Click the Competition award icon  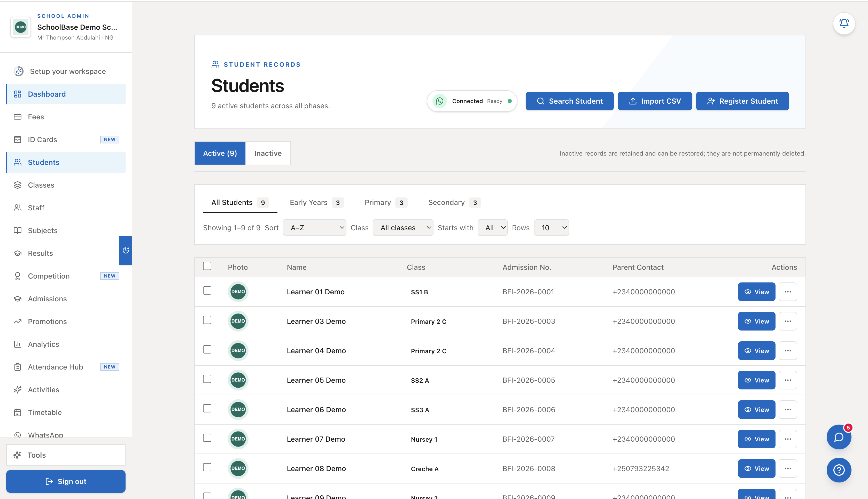coord(18,276)
